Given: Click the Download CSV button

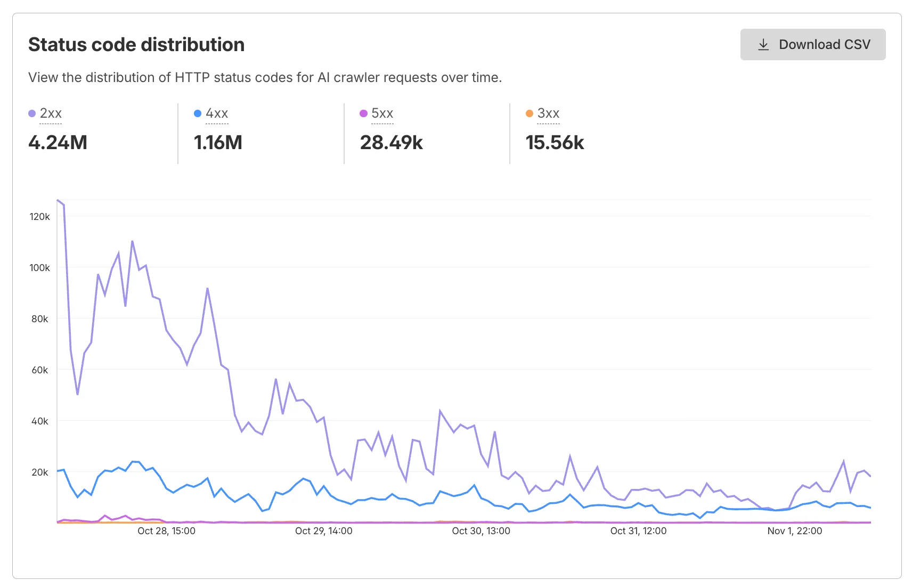Looking at the screenshot, I should click(812, 44).
